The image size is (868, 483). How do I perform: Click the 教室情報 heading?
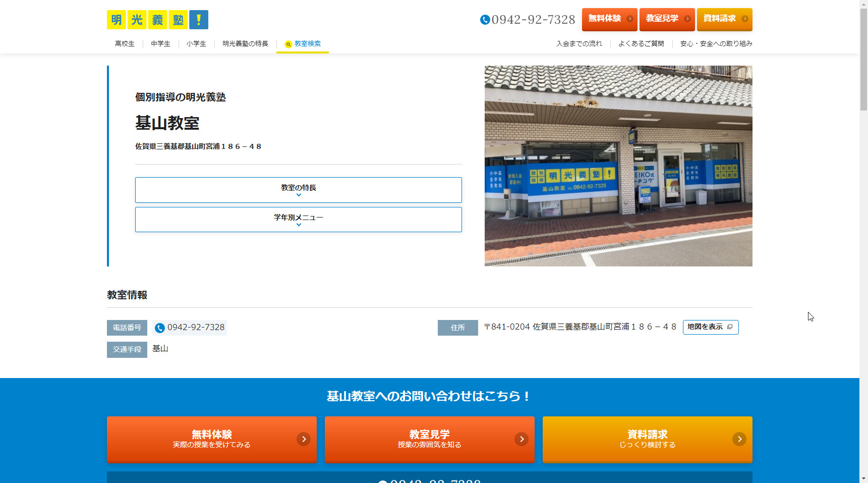coord(127,295)
